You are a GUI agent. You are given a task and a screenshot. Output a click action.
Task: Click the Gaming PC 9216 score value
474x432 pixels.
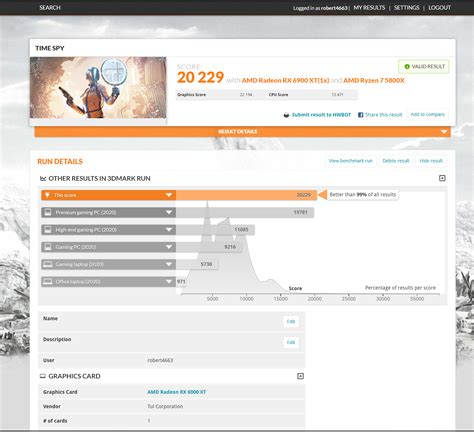click(230, 247)
